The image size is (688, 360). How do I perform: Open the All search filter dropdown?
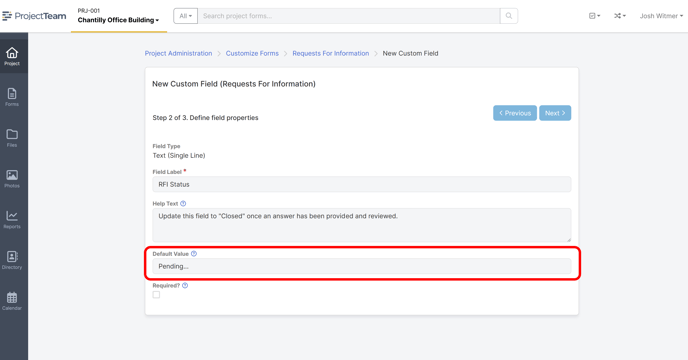point(186,16)
